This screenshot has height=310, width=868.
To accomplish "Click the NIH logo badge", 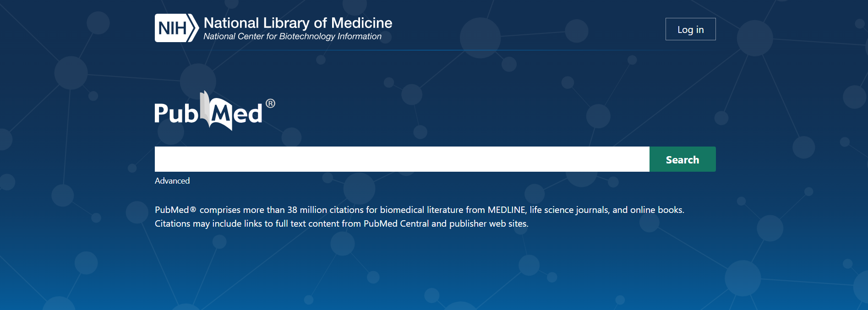I will [x=172, y=28].
